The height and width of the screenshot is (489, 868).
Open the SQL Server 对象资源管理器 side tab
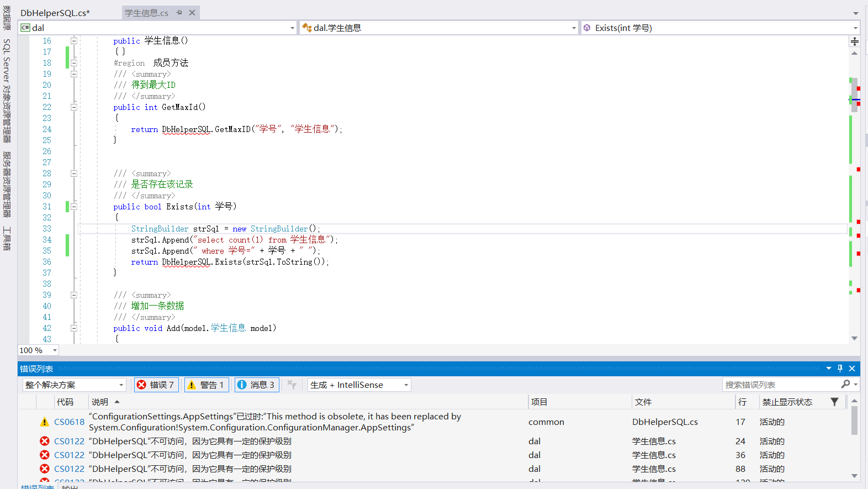coord(7,91)
